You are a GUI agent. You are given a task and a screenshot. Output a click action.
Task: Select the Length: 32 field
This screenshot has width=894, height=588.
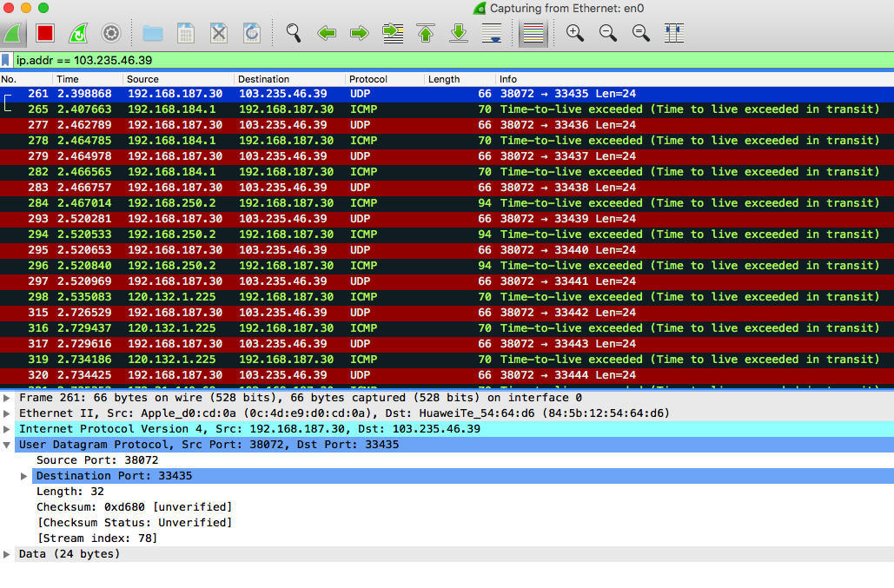(70, 492)
